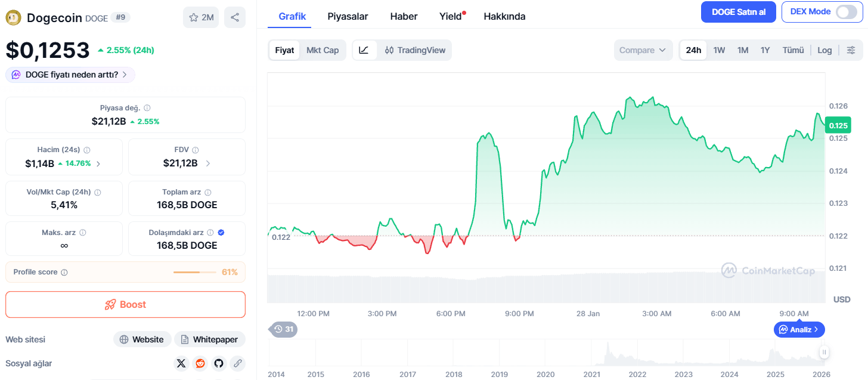Image resolution: width=868 pixels, height=380 pixels.
Task: Click the $0,1253 price text
Action: pyautogui.click(x=48, y=50)
